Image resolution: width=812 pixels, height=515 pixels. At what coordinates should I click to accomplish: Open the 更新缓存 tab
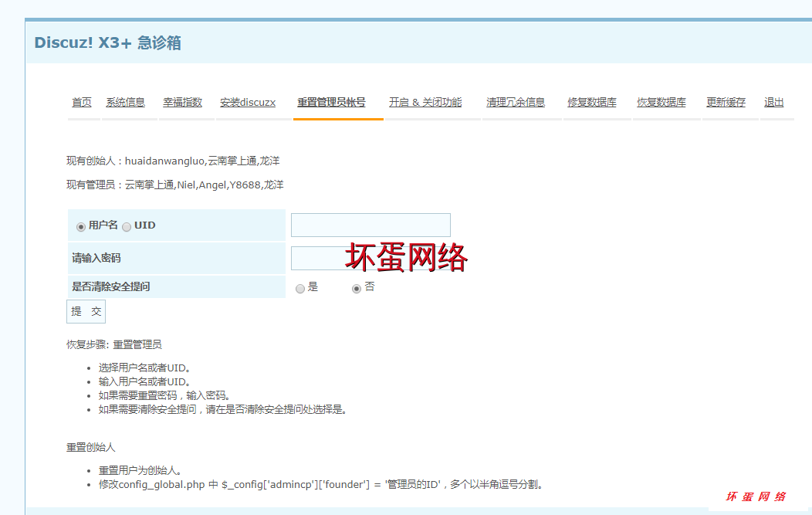coord(726,103)
